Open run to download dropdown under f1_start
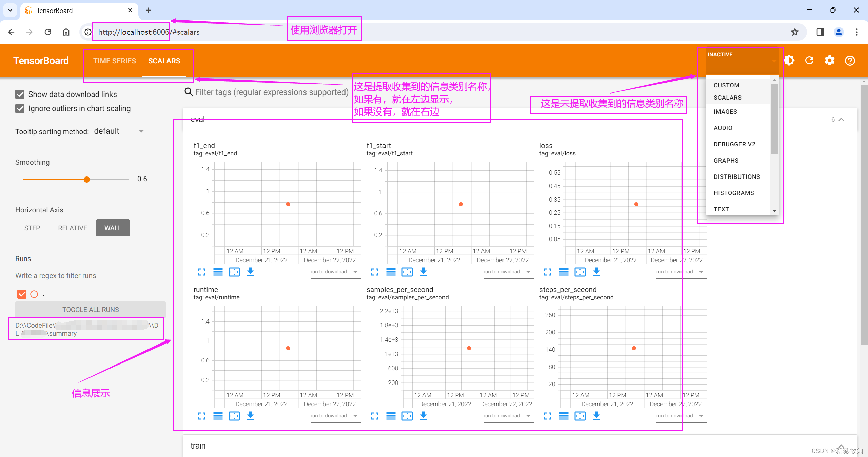868x457 pixels. (x=508, y=272)
